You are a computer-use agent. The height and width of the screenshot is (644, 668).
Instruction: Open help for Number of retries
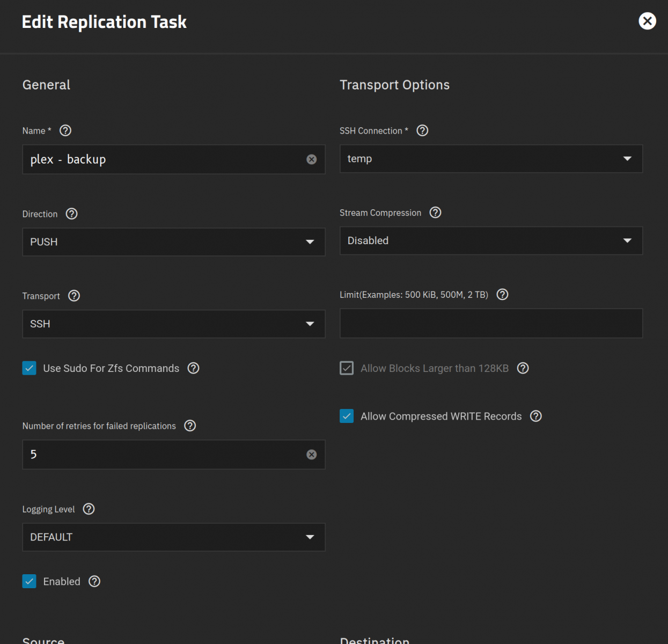coord(190,426)
